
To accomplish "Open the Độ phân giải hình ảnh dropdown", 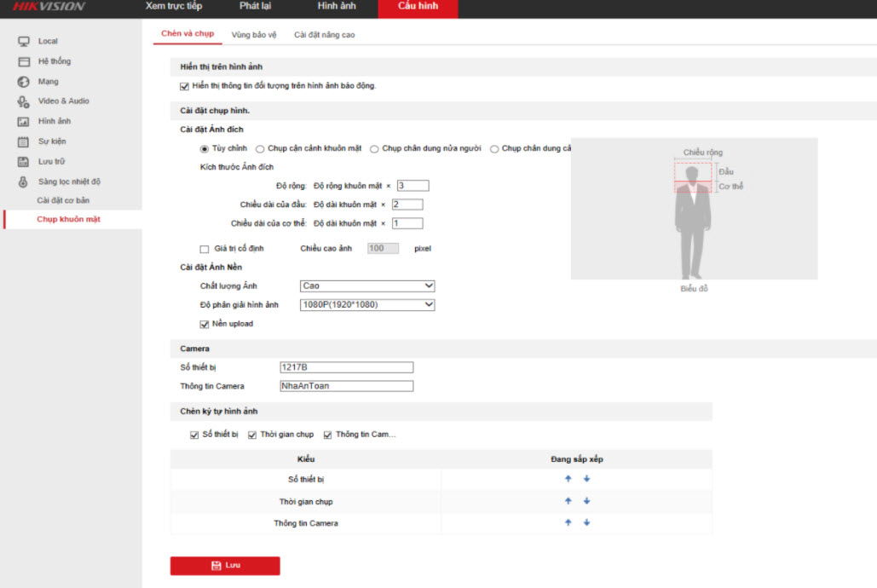I will pyautogui.click(x=367, y=305).
